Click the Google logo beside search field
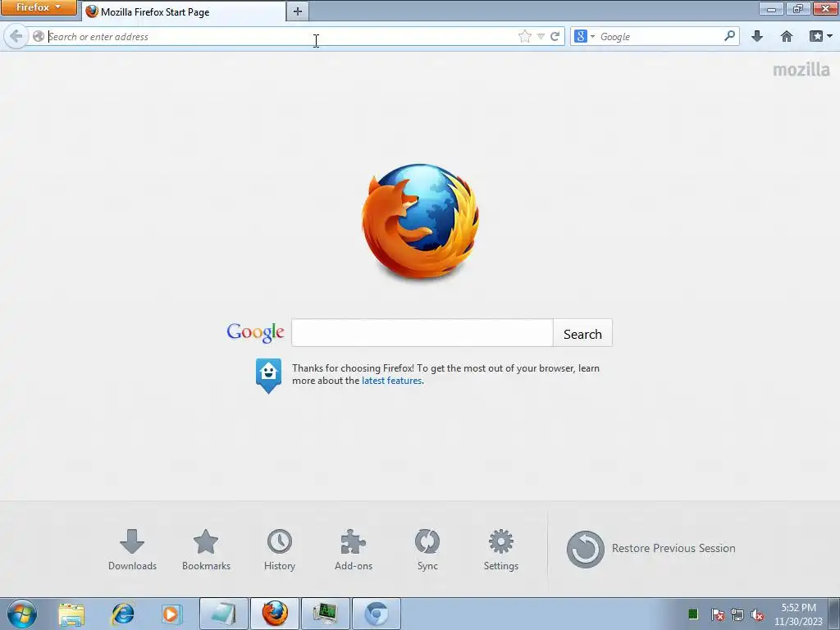The width and height of the screenshot is (840, 630). tap(256, 332)
